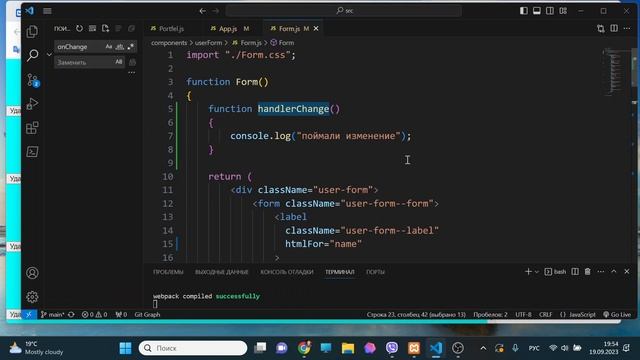Open the new terminal profile dropdown arrow
The width and height of the screenshot is (640, 360).
537,271
